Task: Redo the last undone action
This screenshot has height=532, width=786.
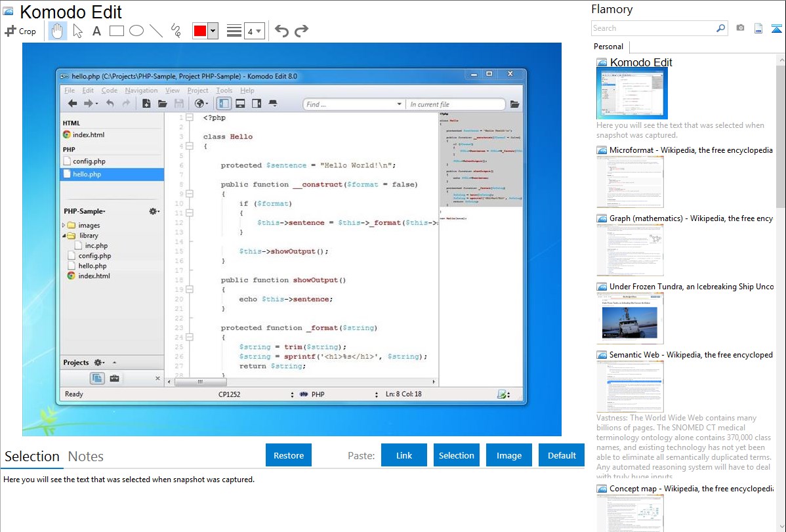Action: point(301,31)
